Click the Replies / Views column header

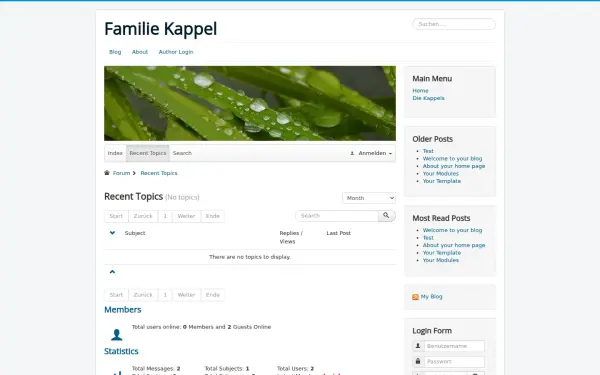click(291, 237)
